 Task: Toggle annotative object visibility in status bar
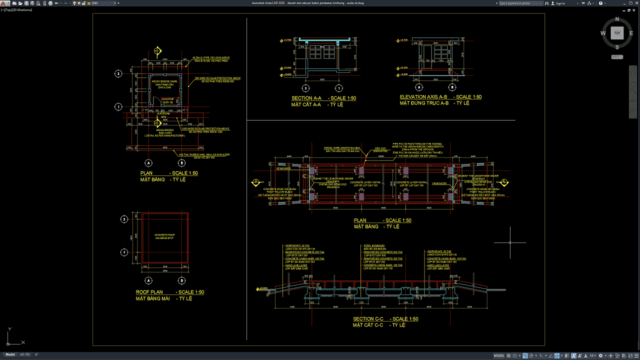point(573,356)
